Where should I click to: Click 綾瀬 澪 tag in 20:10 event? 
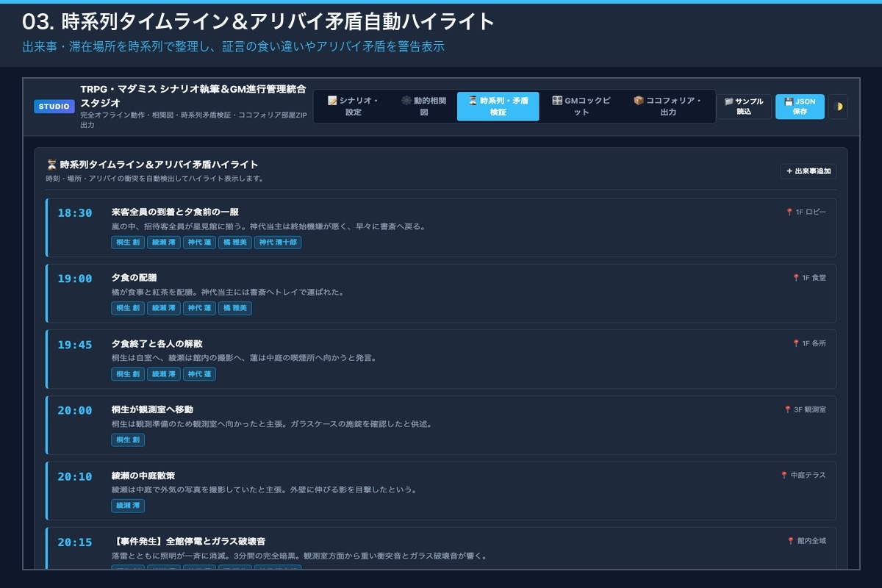pyautogui.click(x=128, y=506)
